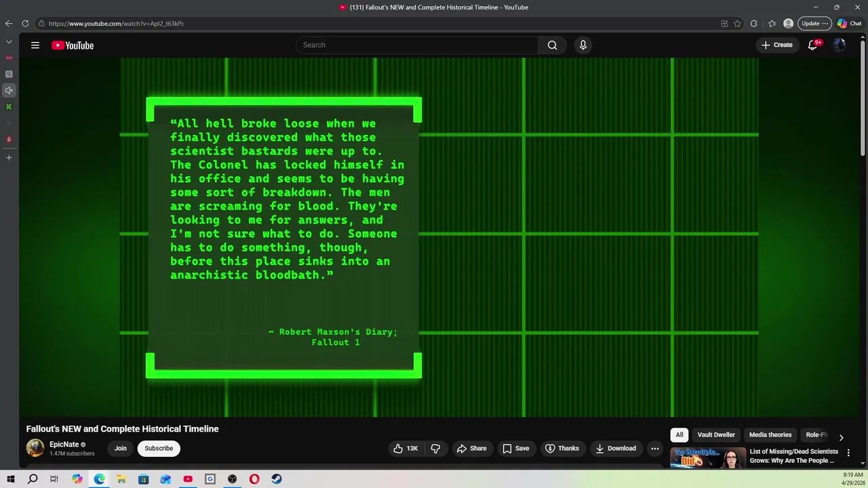
Task: Like the video with thumbs up 13K
Action: [x=406, y=448]
